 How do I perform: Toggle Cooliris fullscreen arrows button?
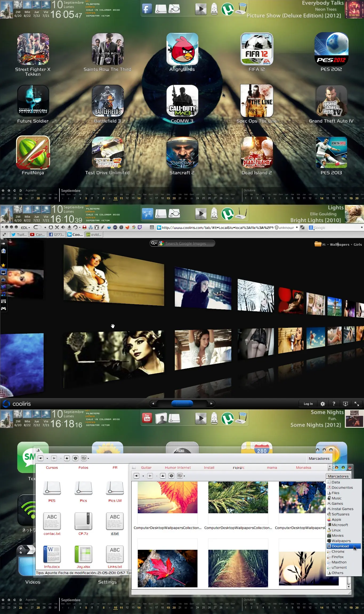tap(357, 404)
